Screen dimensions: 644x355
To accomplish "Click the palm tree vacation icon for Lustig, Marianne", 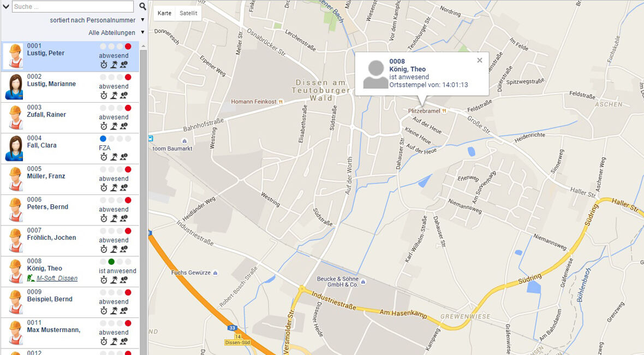I will 114,96.
